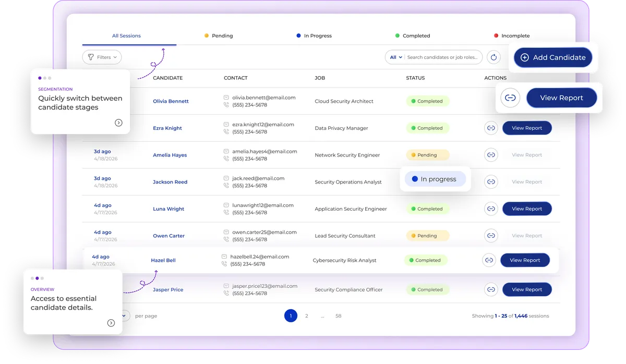Screen dimensions: 626x364
Task: Click the search candidates or job roles field
Action: pyautogui.click(x=443, y=57)
